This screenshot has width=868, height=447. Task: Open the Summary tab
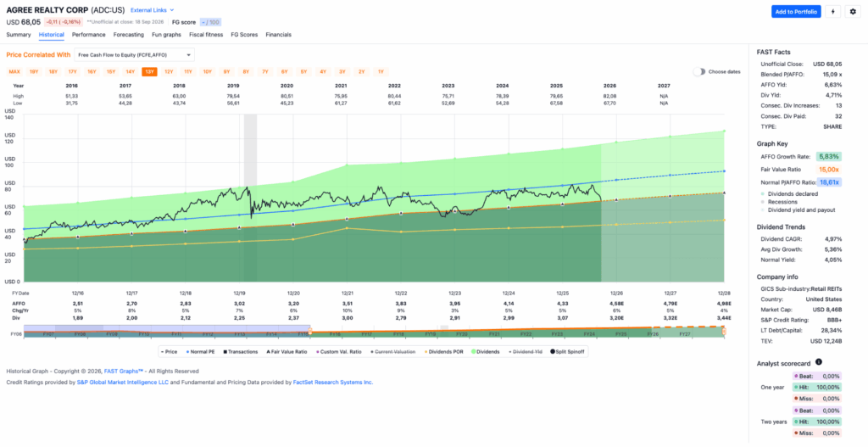pos(19,34)
